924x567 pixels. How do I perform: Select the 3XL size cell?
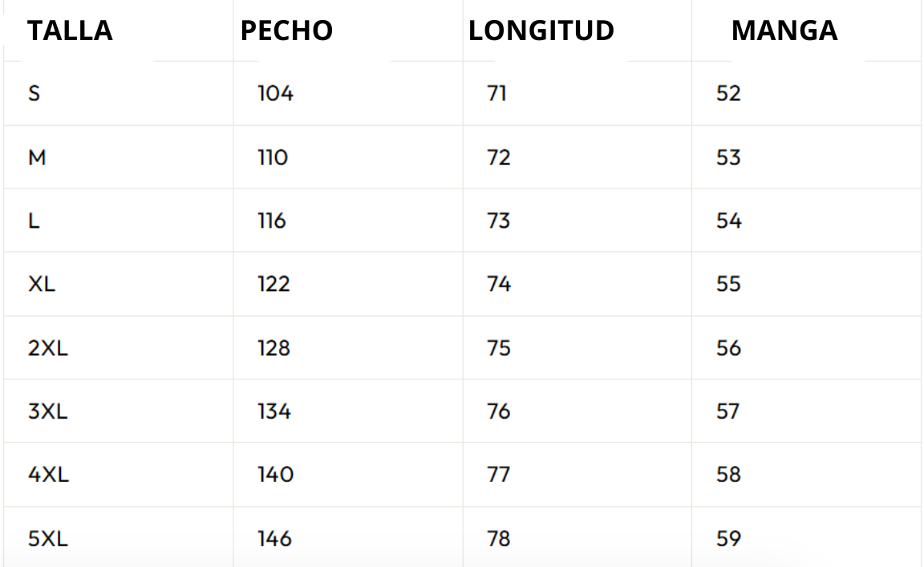click(47, 411)
